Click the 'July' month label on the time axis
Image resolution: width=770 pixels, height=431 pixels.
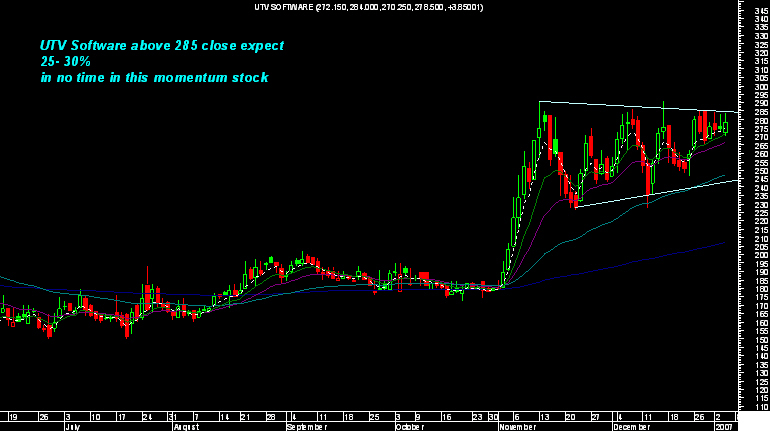click(72, 427)
